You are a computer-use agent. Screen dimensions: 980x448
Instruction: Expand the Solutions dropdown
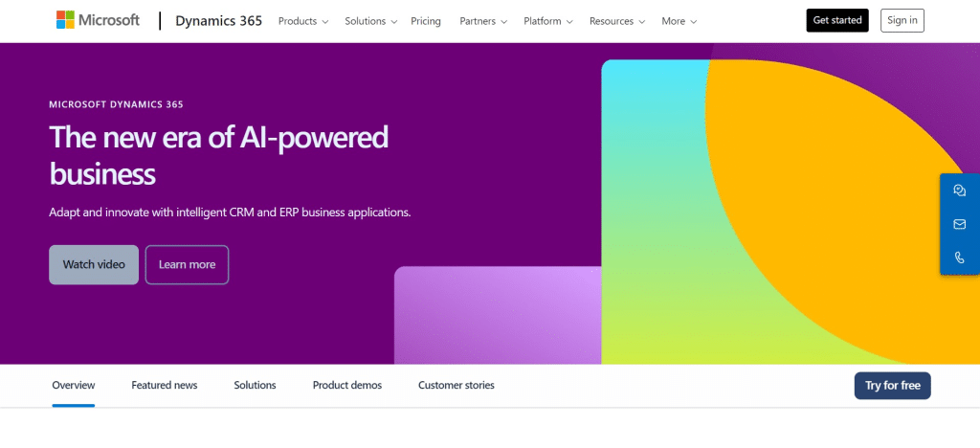point(370,21)
